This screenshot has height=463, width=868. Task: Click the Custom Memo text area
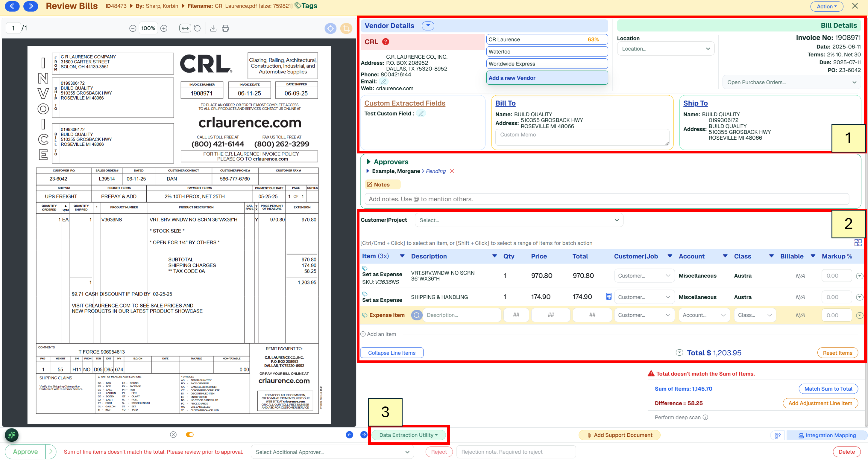coord(582,137)
